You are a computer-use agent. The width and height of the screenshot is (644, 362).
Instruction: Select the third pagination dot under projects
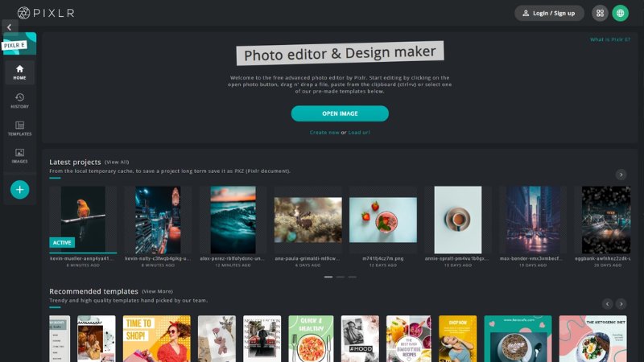click(353, 277)
